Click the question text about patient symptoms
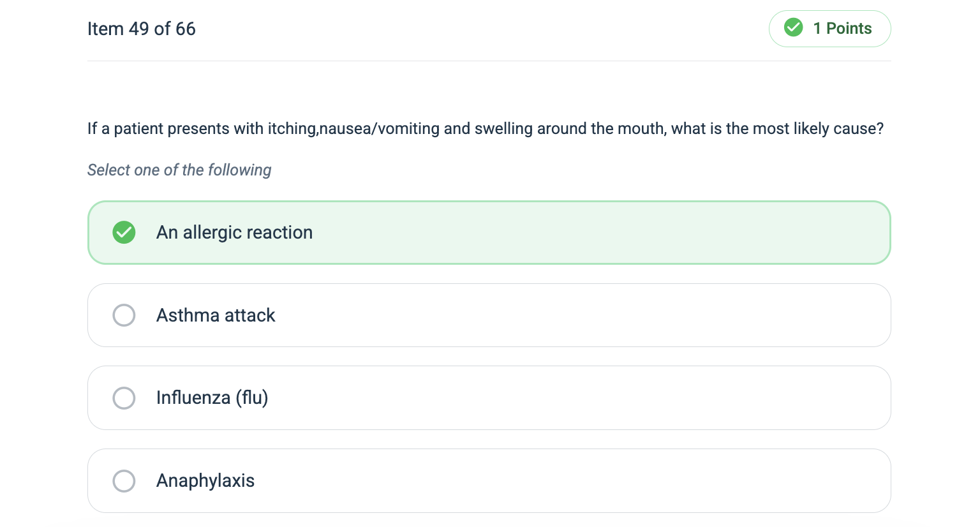Screen dimensions: 980x527 point(485,129)
